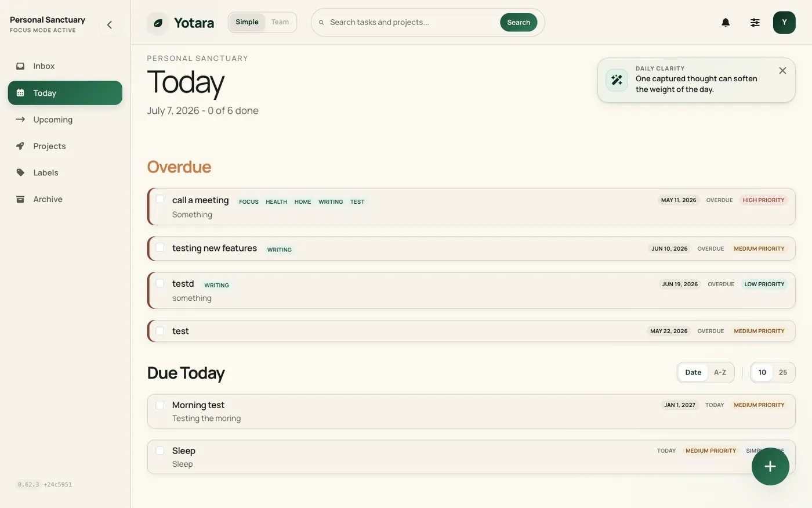Switch to Team mode

[x=280, y=22]
